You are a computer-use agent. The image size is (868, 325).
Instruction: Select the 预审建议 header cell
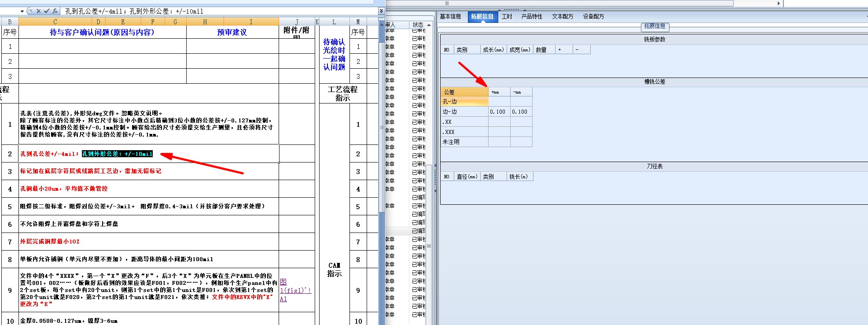click(x=232, y=32)
